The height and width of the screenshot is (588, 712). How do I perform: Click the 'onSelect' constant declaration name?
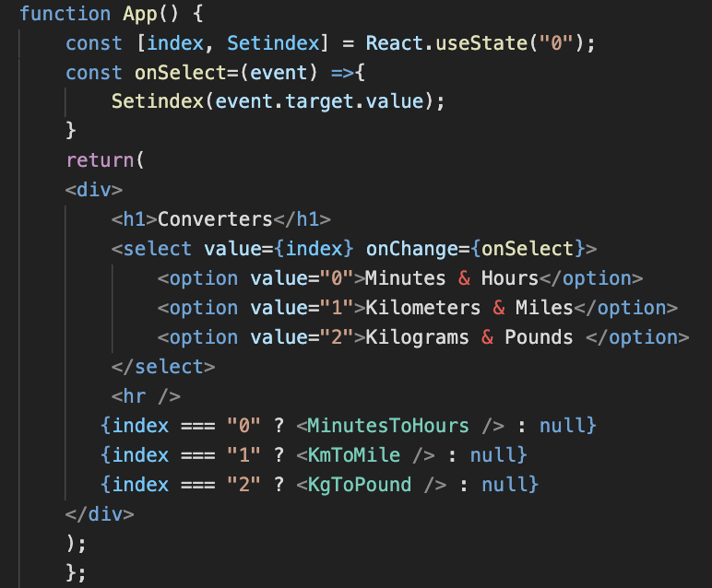click(x=180, y=73)
